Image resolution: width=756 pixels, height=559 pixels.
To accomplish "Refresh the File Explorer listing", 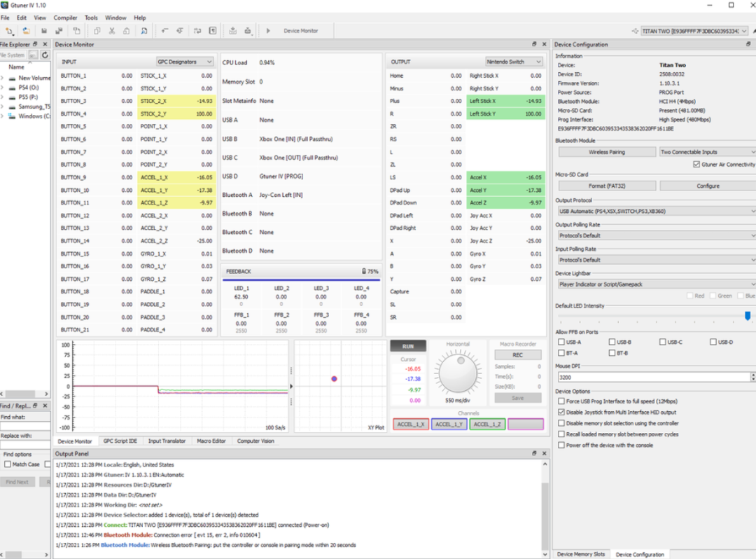I will (45, 55).
